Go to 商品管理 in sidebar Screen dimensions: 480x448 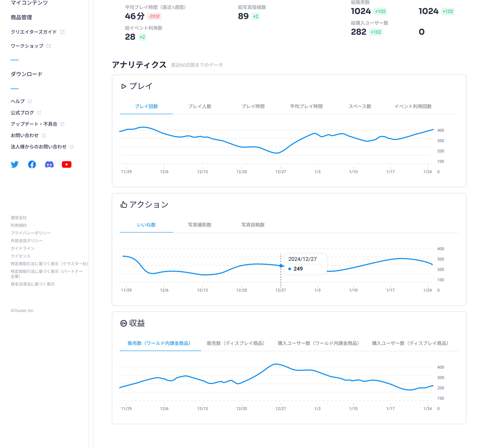coord(21,18)
